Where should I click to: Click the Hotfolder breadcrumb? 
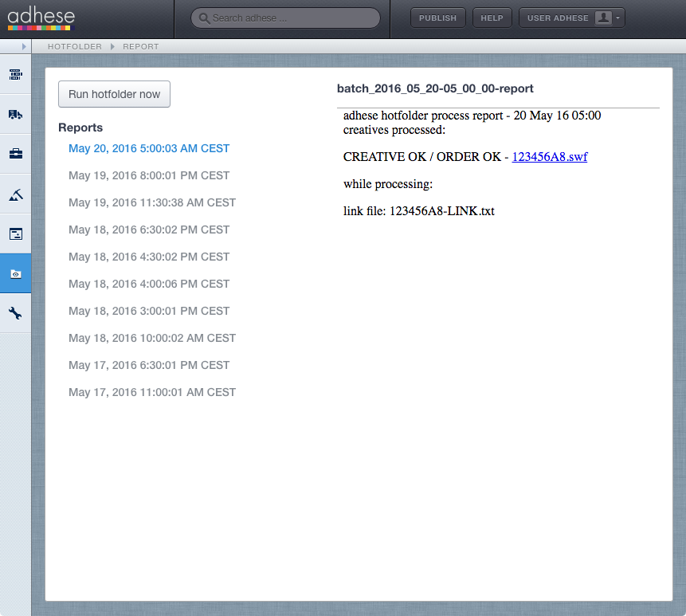tap(74, 46)
